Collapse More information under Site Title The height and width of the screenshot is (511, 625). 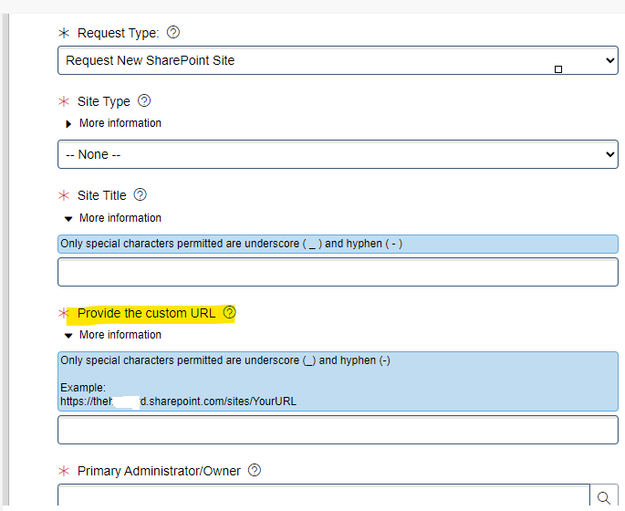[x=113, y=218]
